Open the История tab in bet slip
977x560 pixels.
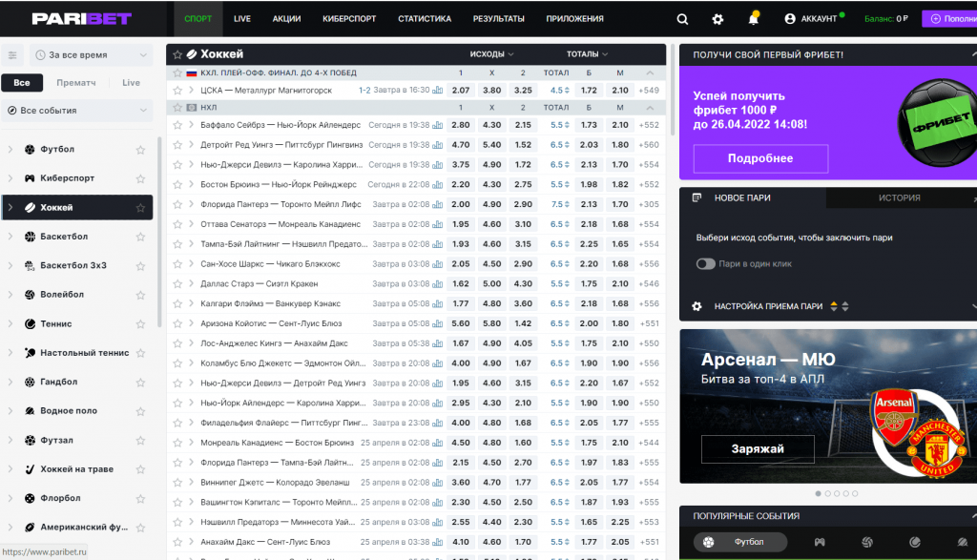pos(899,198)
